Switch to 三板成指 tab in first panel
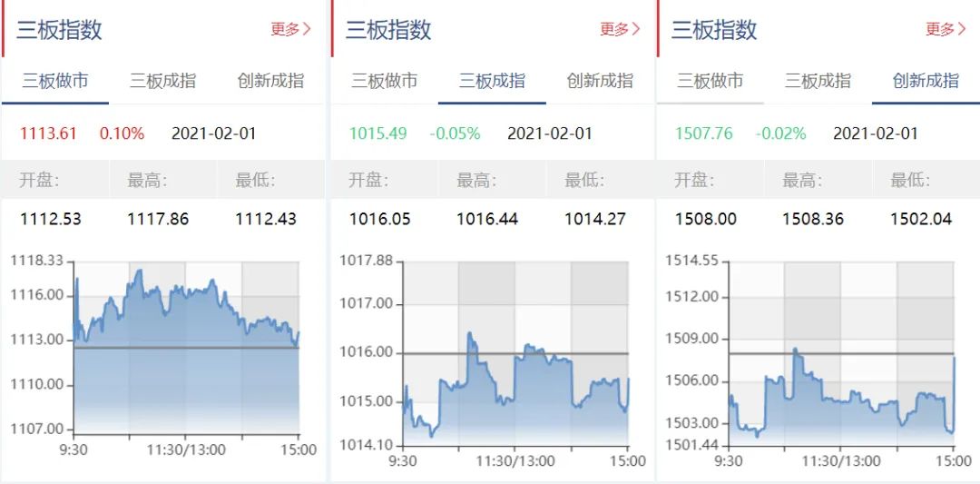980x484 pixels. tap(162, 81)
